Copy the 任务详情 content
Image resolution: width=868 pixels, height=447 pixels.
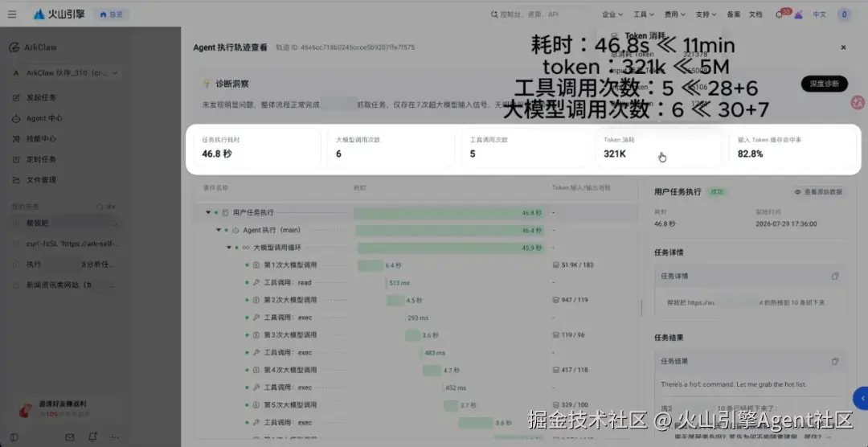pyautogui.click(x=835, y=276)
